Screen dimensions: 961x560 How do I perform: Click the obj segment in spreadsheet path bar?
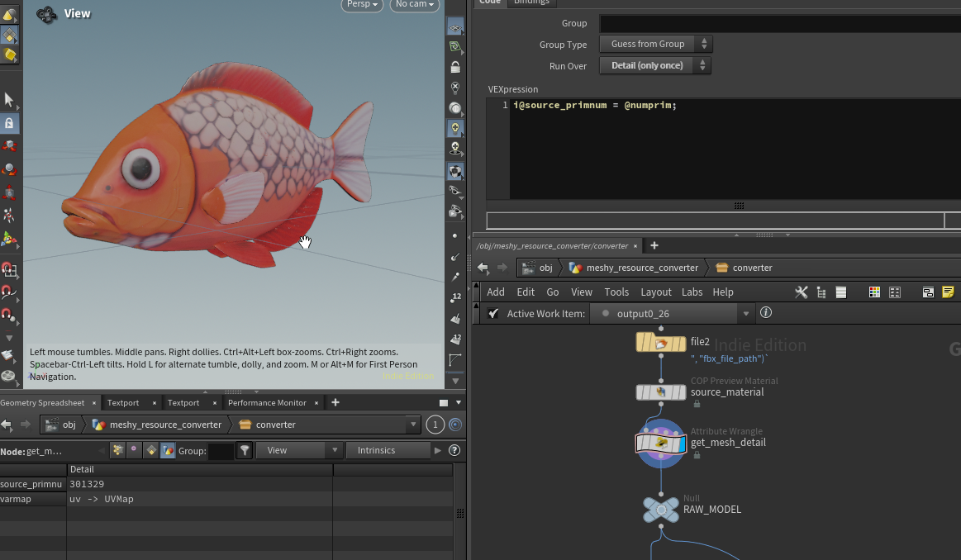[61, 425]
